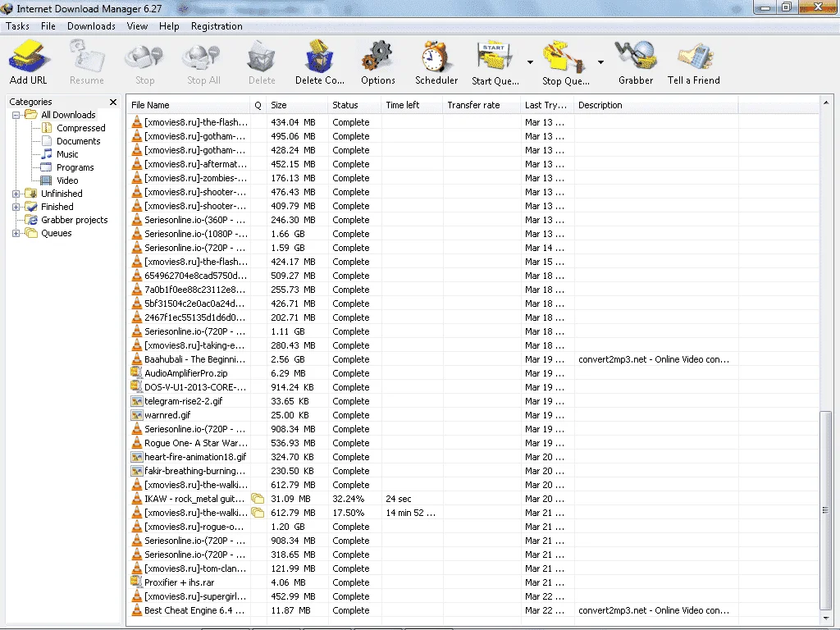Collapse the All Downloads tree node
This screenshot has height=630, width=840.
(x=16, y=115)
